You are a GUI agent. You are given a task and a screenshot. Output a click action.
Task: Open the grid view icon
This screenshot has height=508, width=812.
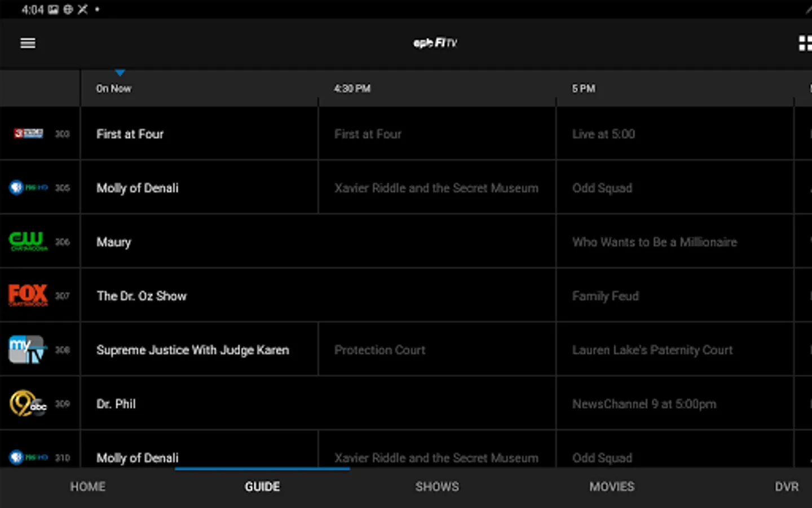pos(805,43)
